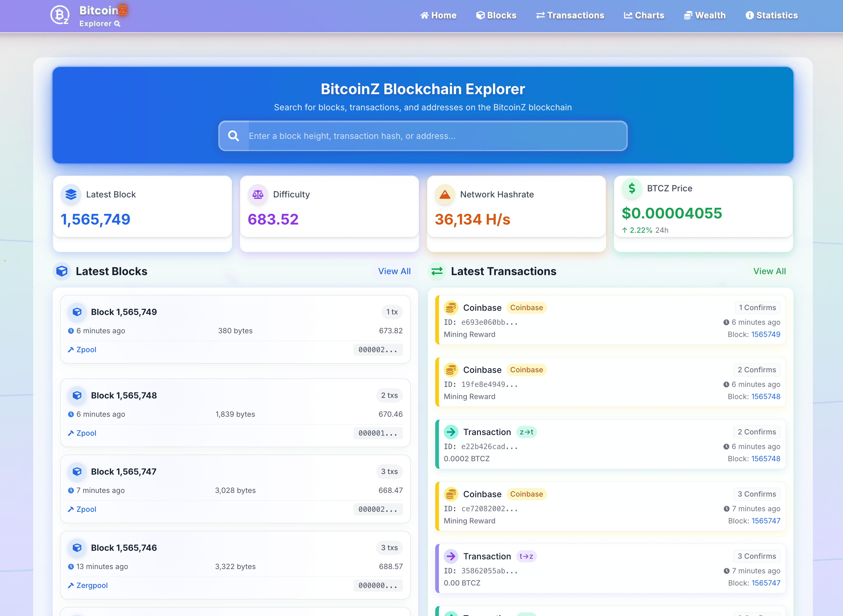
Task: Click cube icon of Block 1,565,749
Action: [77, 312]
